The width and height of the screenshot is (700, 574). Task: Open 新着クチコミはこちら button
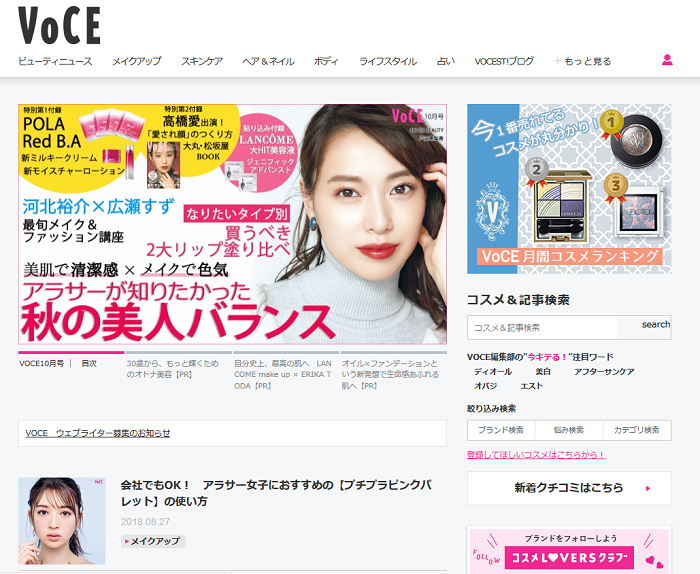(569, 488)
